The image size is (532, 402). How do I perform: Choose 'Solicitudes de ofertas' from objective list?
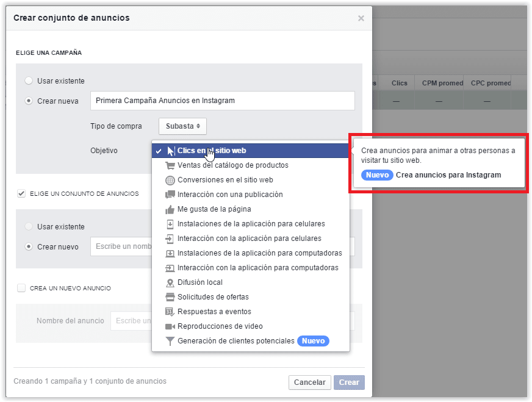(x=213, y=297)
